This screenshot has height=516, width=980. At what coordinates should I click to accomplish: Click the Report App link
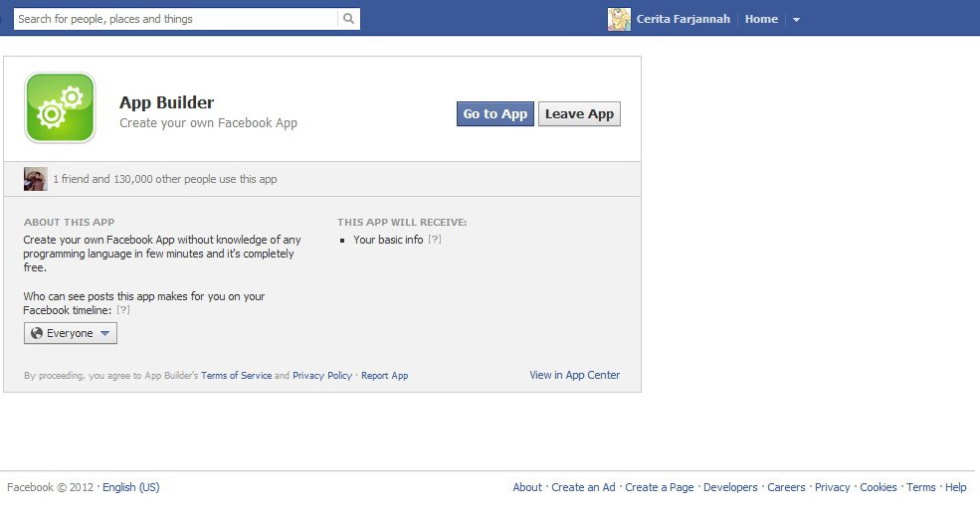click(x=384, y=376)
